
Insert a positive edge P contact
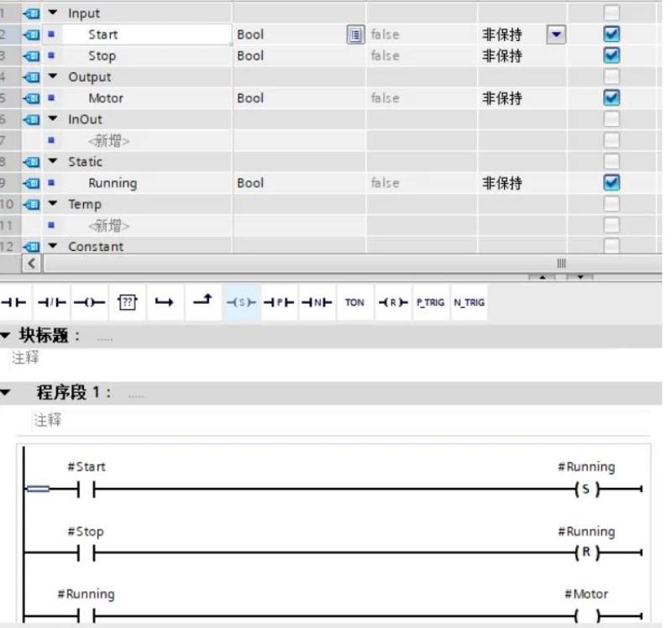[x=279, y=302]
